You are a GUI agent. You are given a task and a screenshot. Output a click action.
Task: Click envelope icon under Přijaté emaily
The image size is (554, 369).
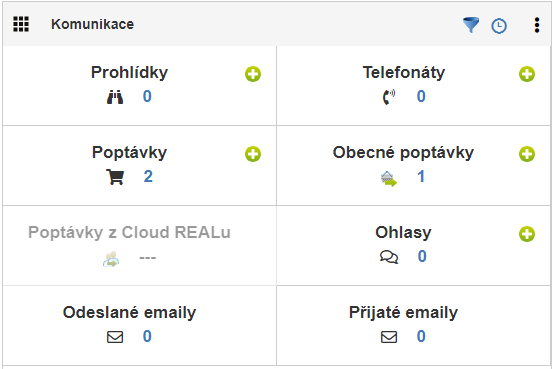click(x=389, y=337)
